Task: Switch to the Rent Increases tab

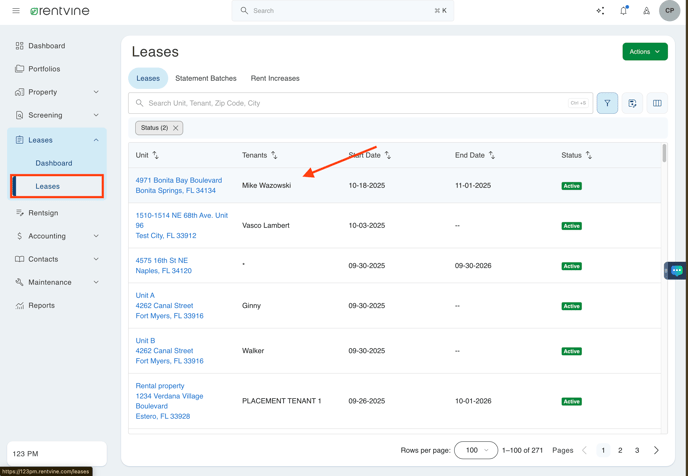Action: [275, 78]
